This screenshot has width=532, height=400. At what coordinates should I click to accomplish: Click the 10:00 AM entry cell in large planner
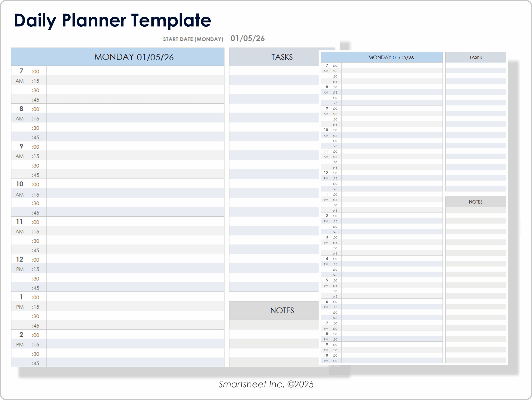135,184
